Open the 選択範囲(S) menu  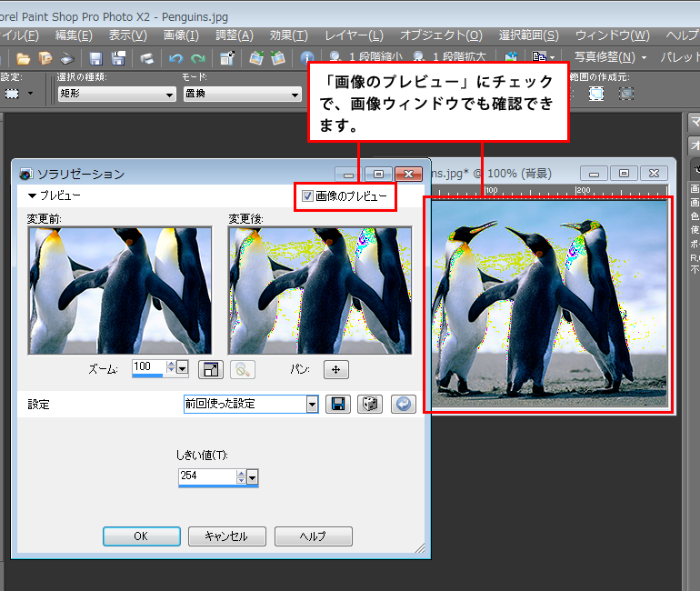coord(528,35)
